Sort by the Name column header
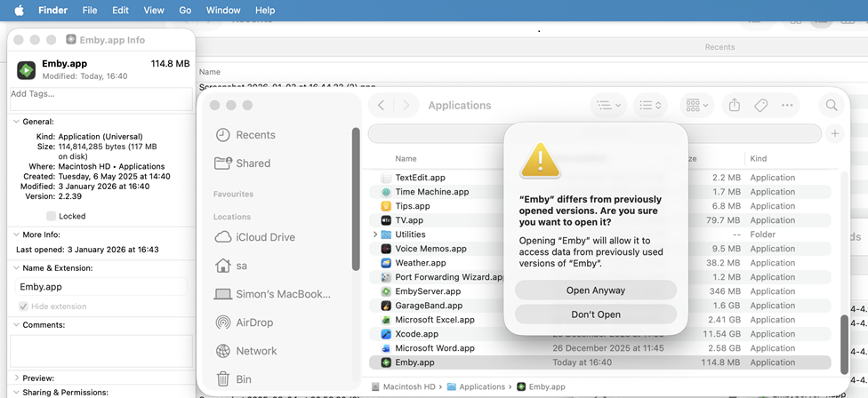868x398 pixels. (406, 159)
